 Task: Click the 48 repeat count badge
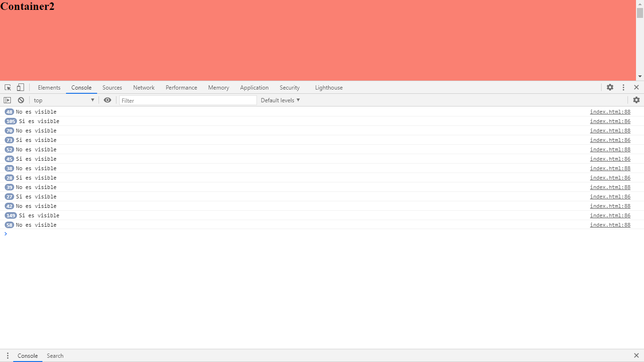9,112
